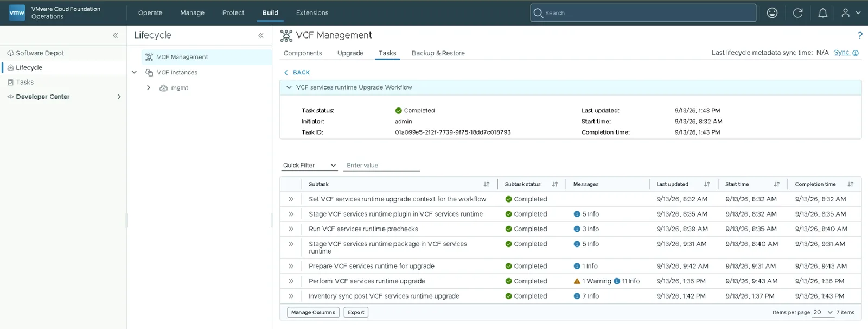This screenshot has width=868, height=329.
Task: Switch to the Components tab
Action: [303, 53]
